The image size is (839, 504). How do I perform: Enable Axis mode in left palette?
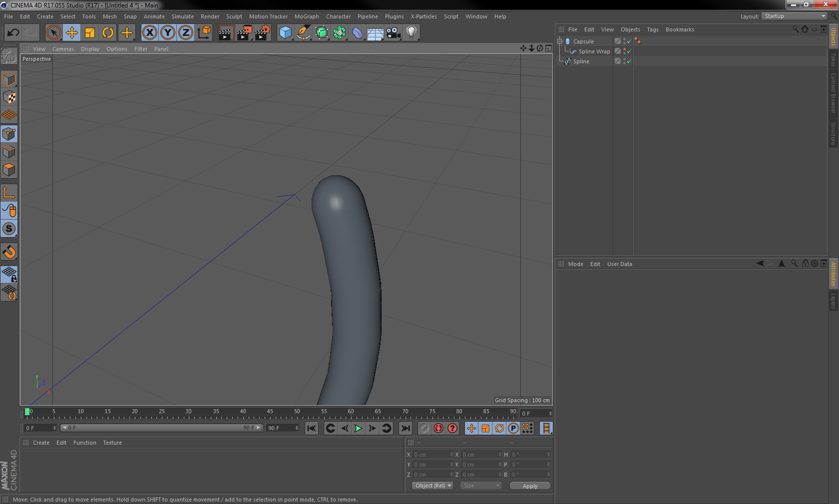coord(9,193)
